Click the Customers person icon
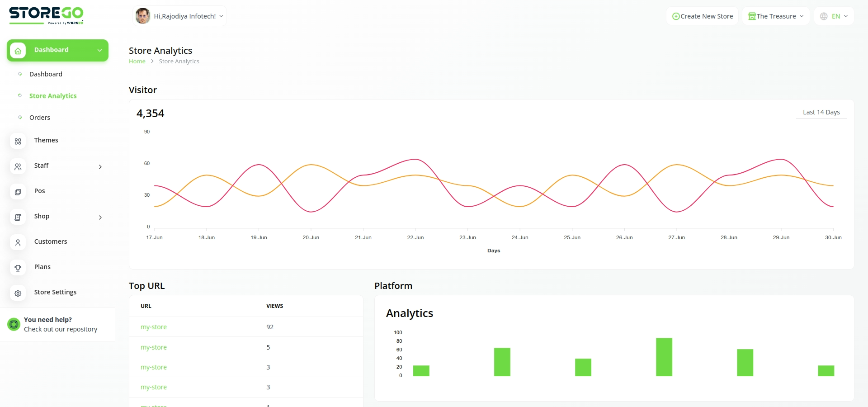Screen dimensions: 868x407 click(18, 243)
